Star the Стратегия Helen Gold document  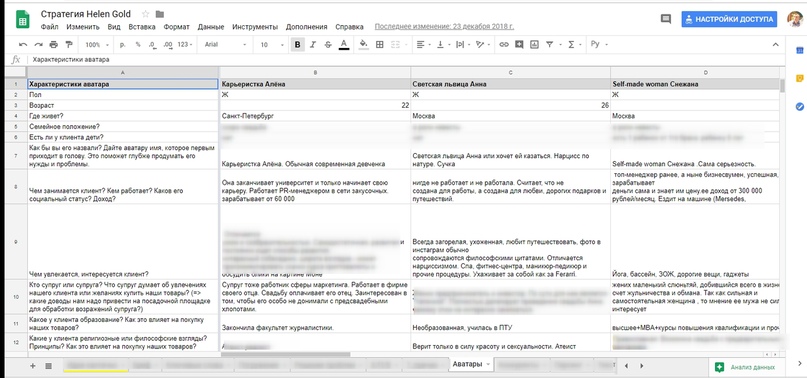coord(145,14)
